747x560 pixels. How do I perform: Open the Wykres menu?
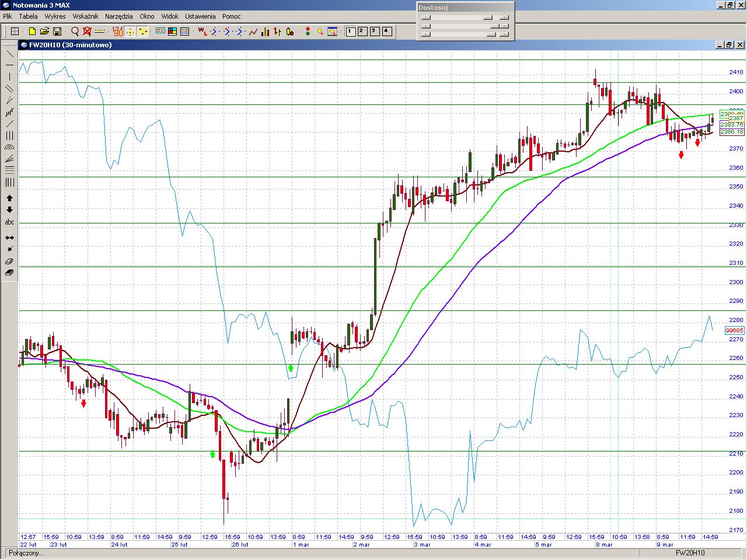click(55, 16)
